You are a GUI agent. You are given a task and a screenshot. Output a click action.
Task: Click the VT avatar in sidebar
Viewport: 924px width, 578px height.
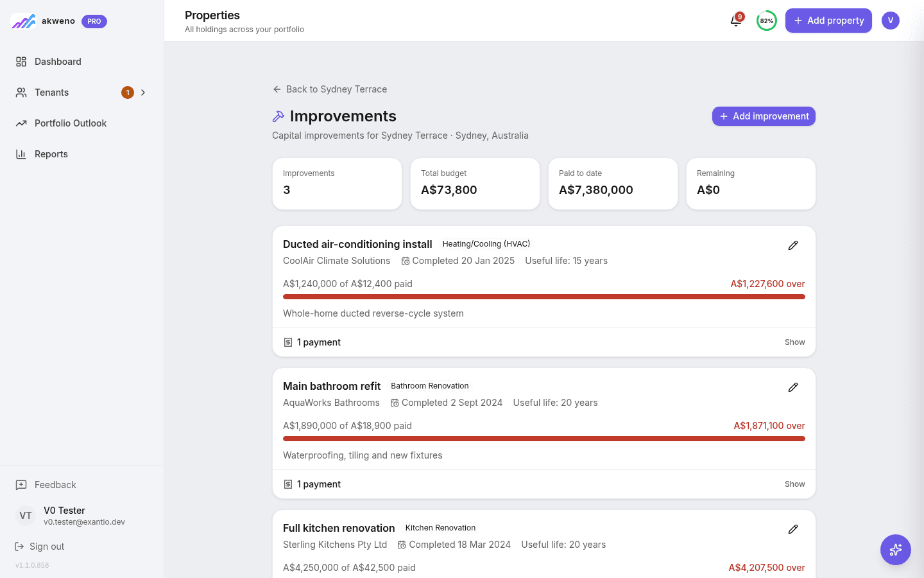pos(26,516)
